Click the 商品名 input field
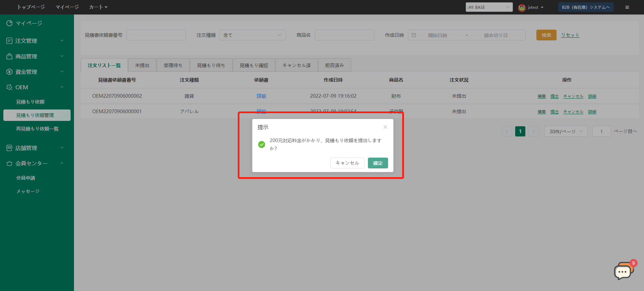Viewport: 644px width, 291px height. coord(344,35)
